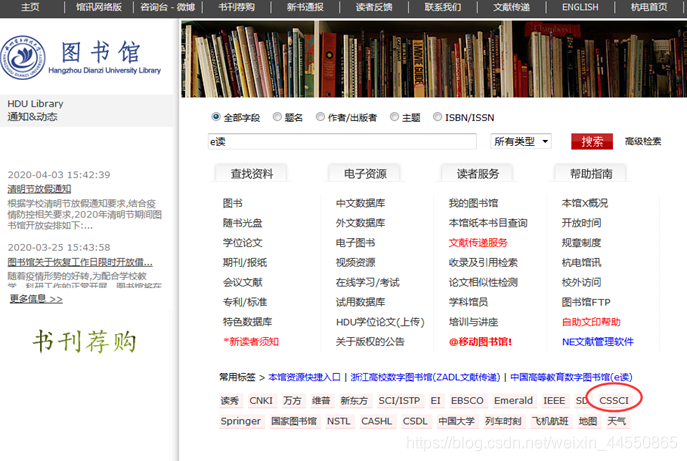Image resolution: width=687 pixels, height=461 pixels.
Task: Open 读者反馈 in top navigation
Action: [374, 7]
